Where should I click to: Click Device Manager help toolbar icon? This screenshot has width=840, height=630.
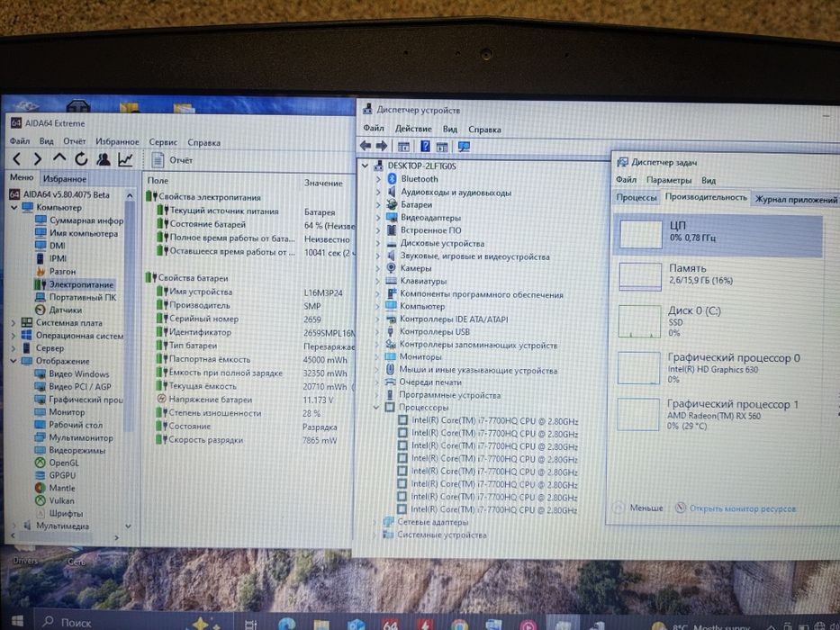(x=425, y=146)
